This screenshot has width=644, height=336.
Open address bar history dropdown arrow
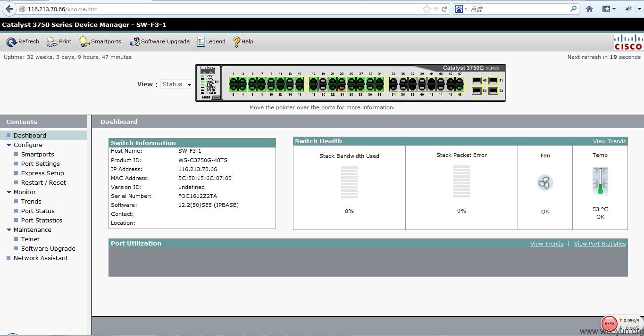pos(436,9)
